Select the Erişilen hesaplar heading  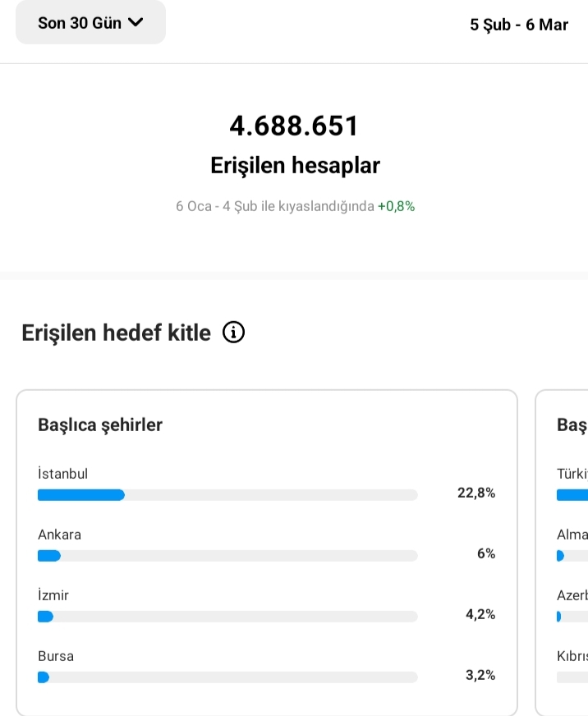tap(295, 165)
